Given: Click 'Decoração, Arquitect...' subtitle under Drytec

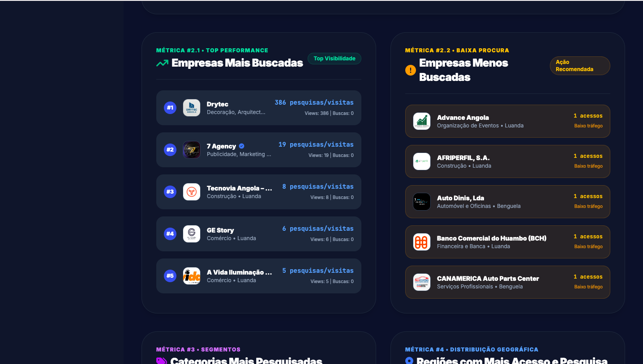Looking at the screenshot, I should coord(236,112).
